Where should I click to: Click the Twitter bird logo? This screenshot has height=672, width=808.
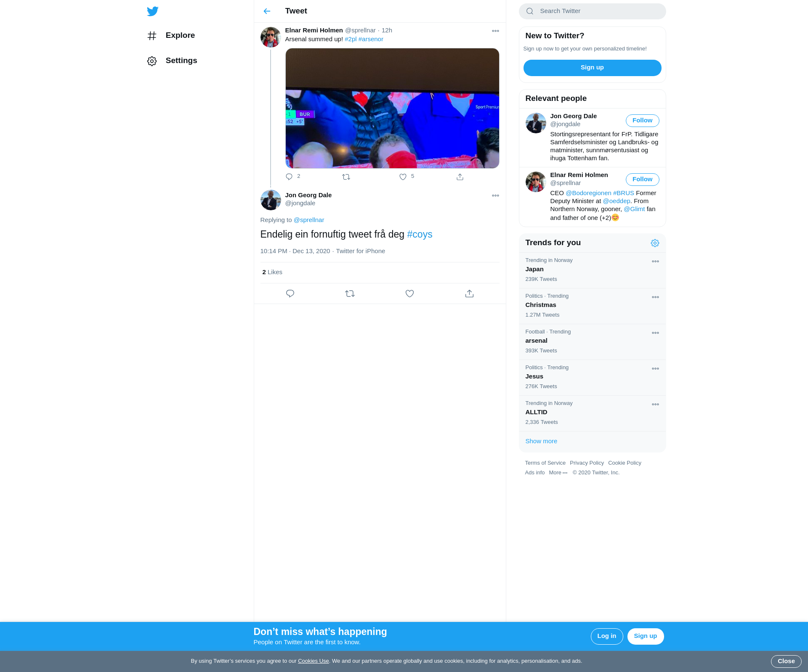(x=153, y=11)
